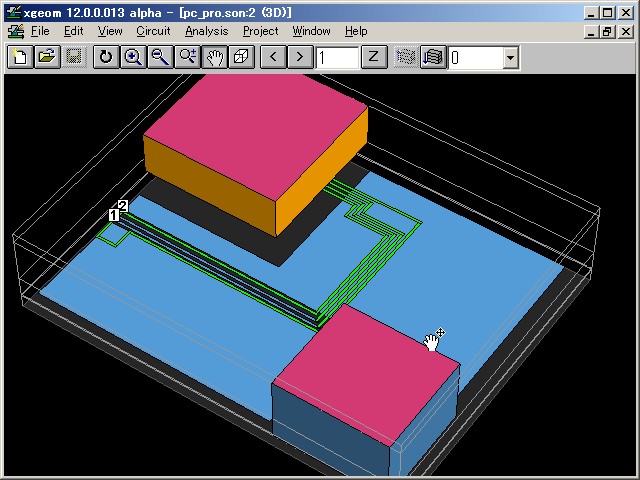Go to previous with left arrow button
640x480 pixels.
pos(273,57)
